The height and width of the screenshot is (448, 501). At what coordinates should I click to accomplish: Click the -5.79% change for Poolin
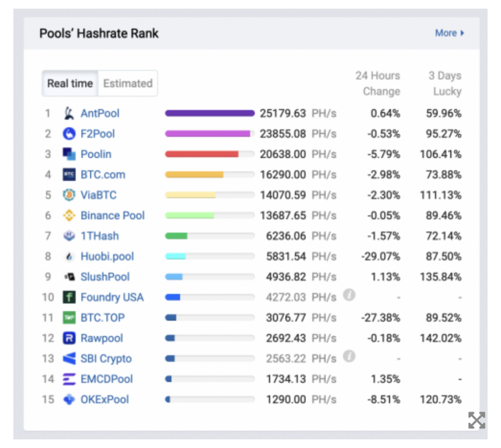pos(384,154)
